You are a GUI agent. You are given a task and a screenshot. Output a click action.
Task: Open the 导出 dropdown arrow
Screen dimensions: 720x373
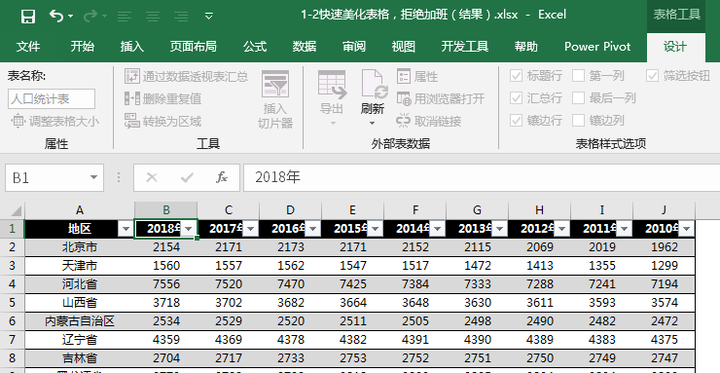pyautogui.click(x=332, y=123)
